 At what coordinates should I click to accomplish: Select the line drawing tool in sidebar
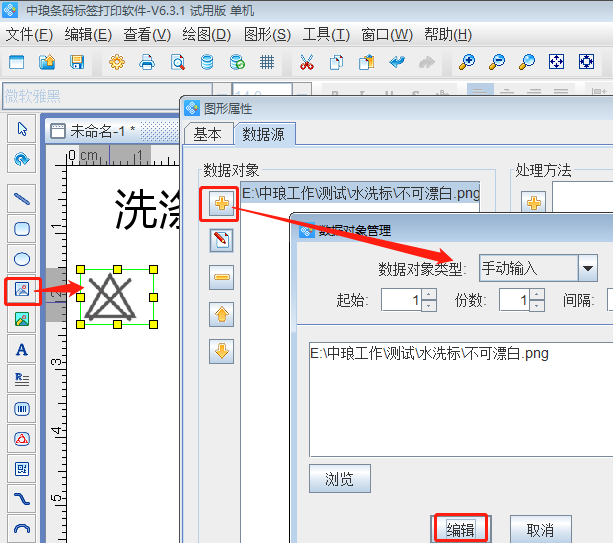click(21, 198)
